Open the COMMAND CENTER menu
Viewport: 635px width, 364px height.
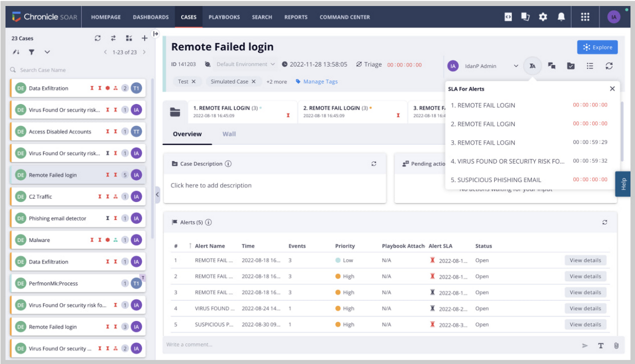click(345, 17)
